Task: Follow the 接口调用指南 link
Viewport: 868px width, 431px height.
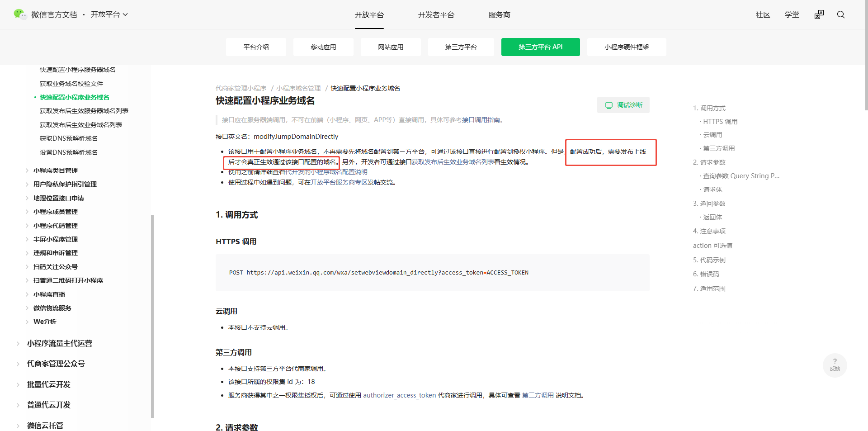Action: pos(481,120)
